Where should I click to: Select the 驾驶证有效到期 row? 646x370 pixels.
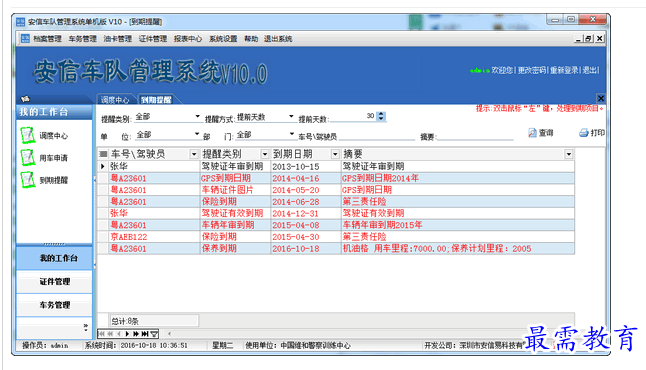[x=336, y=213]
